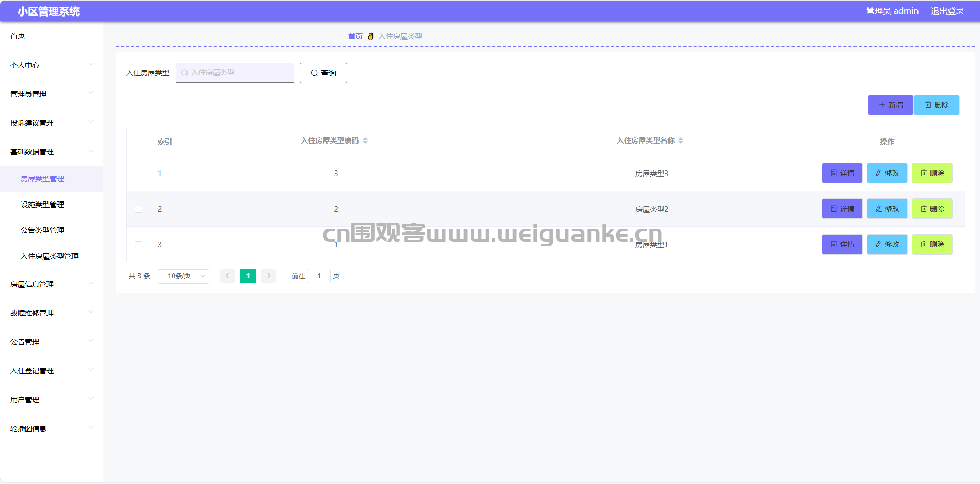Select 入住房屋类型管理 in the sidebar
This screenshot has height=484, width=980.
(x=52, y=256)
